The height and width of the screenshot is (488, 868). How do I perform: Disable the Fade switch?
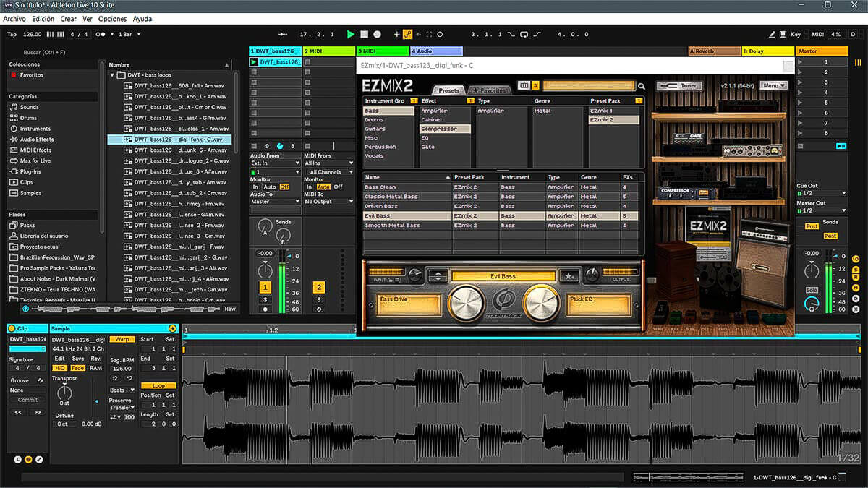pos(78,368)
